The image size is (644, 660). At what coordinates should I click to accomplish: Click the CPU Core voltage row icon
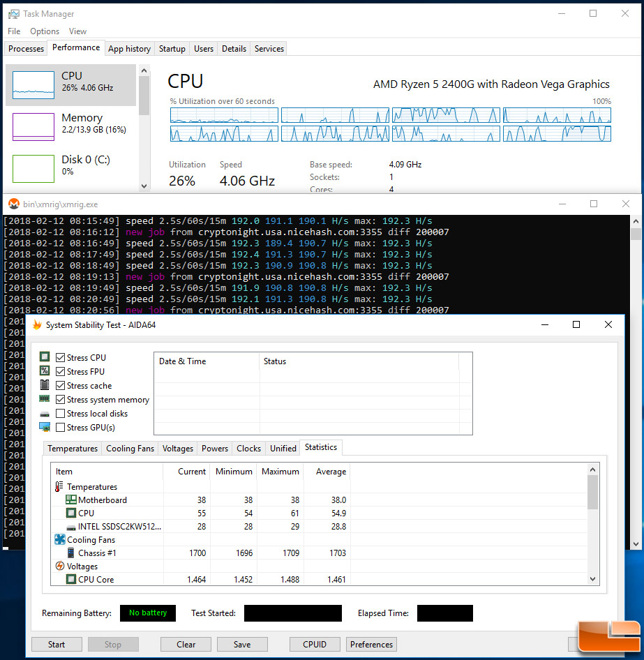click(71, 579)
